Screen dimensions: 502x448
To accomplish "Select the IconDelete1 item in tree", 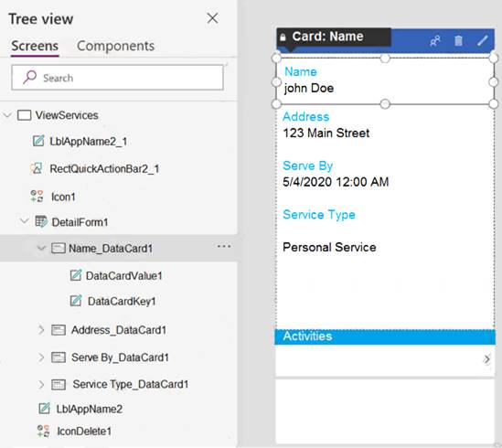I will (x=84, y=431).
